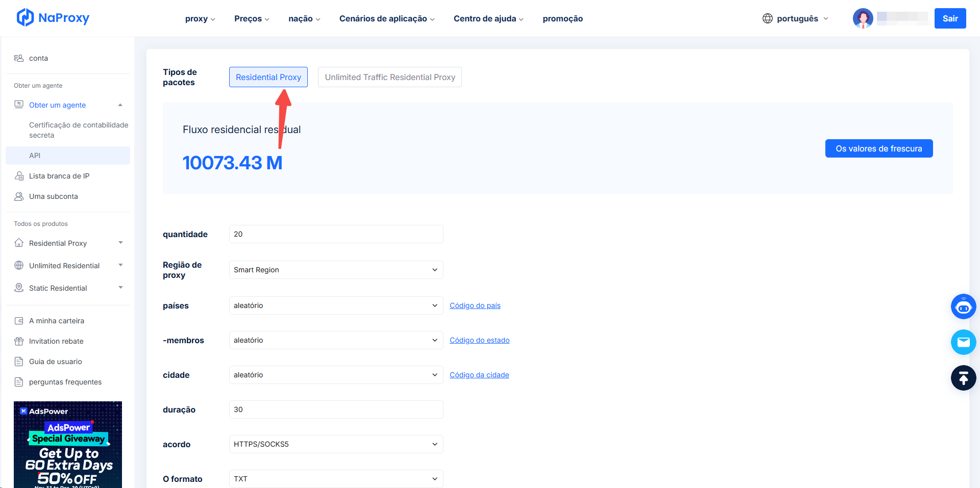Click the Static Residential pin icon
The image size is (980, 488).
[19, 288]
